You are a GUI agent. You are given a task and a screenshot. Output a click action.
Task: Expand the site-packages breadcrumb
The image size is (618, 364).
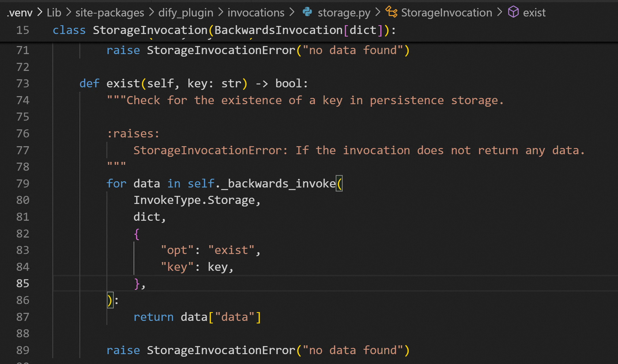tap(110, 13)
